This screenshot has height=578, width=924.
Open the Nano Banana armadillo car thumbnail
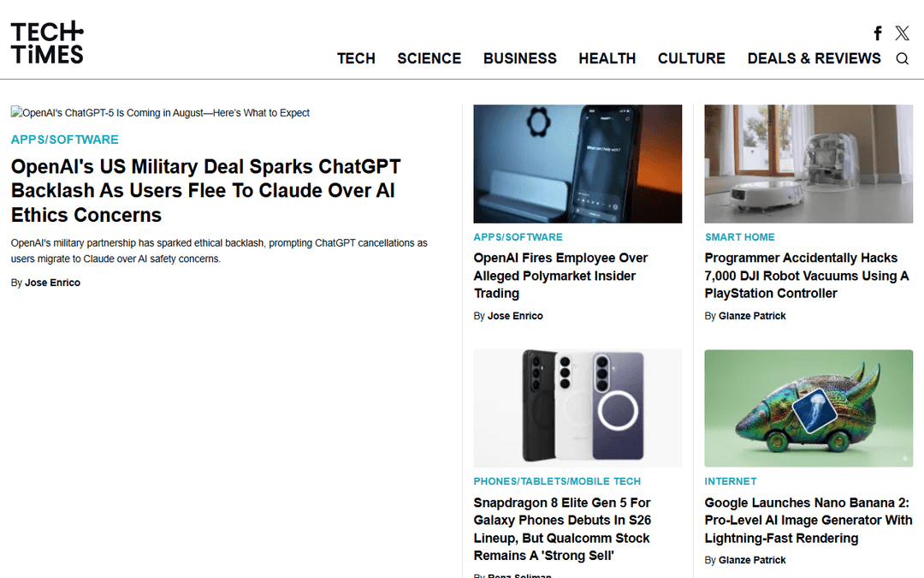pos(808,408)
